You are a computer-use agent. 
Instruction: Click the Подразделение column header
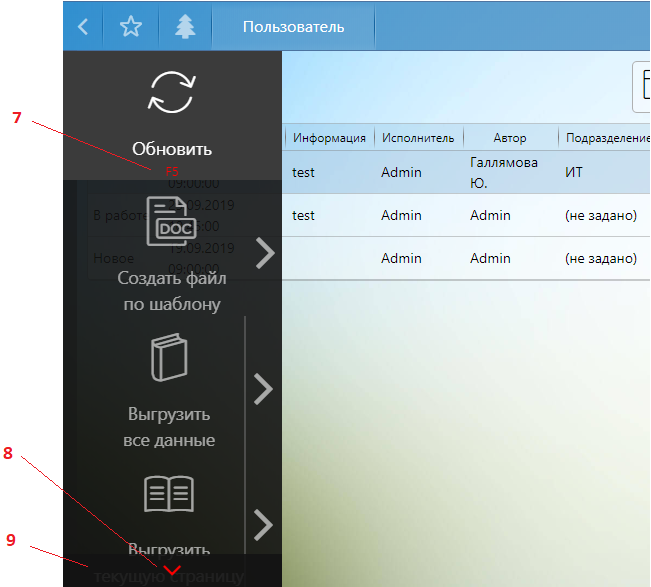point(604,138)
